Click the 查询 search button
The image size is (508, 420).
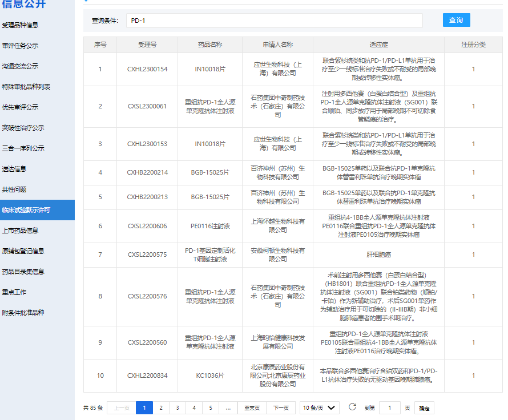[x=456, y=20]
